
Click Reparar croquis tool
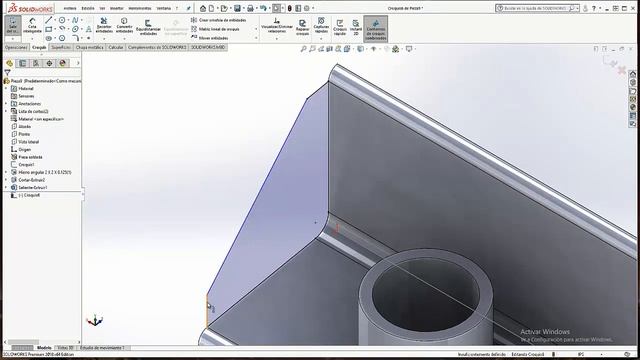302,27
